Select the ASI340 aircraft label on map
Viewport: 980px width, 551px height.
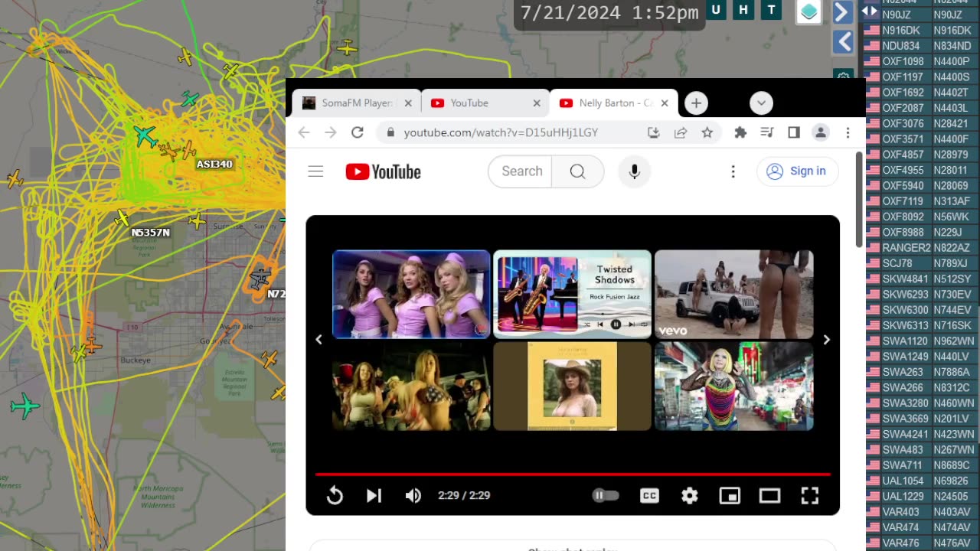tap(214, 165)
